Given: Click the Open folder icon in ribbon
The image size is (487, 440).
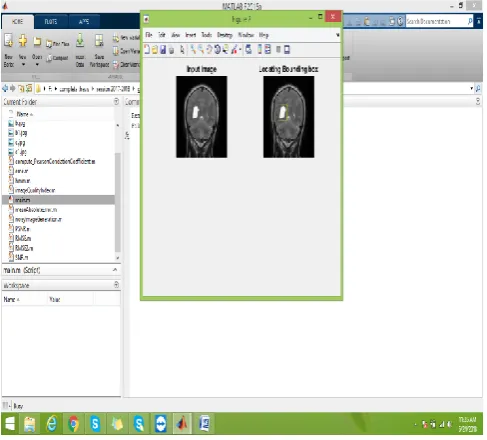Looking at the screenshot, I should 37,41.
